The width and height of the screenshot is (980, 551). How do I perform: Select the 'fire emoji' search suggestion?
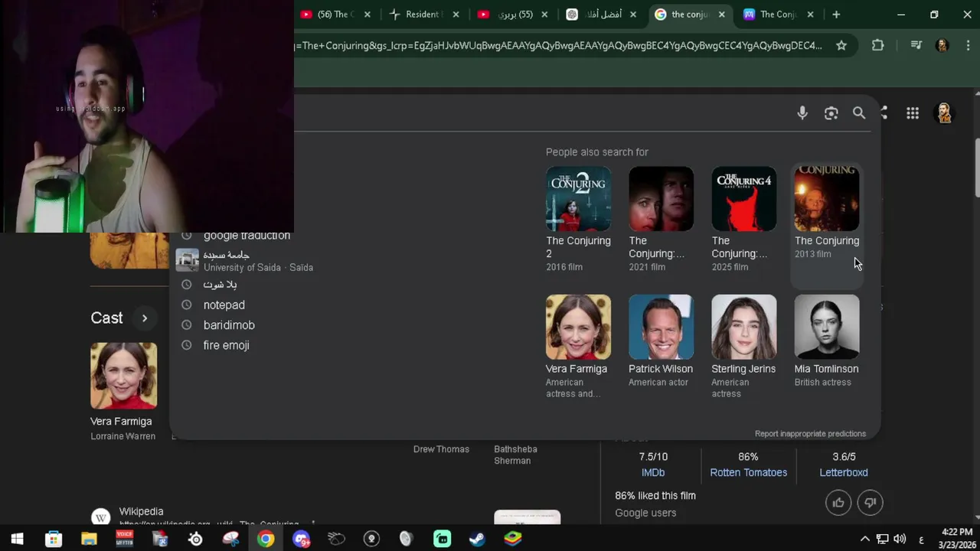click(x=226, y=345)
